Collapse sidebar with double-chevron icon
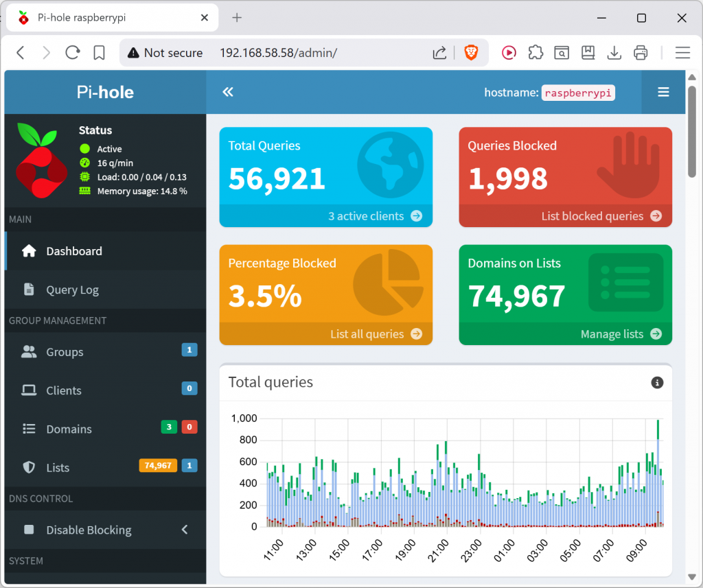 [228, 92]
